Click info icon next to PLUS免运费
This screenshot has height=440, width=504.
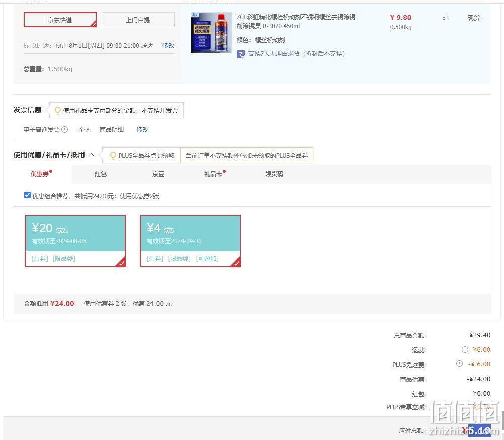click(459, 364)
